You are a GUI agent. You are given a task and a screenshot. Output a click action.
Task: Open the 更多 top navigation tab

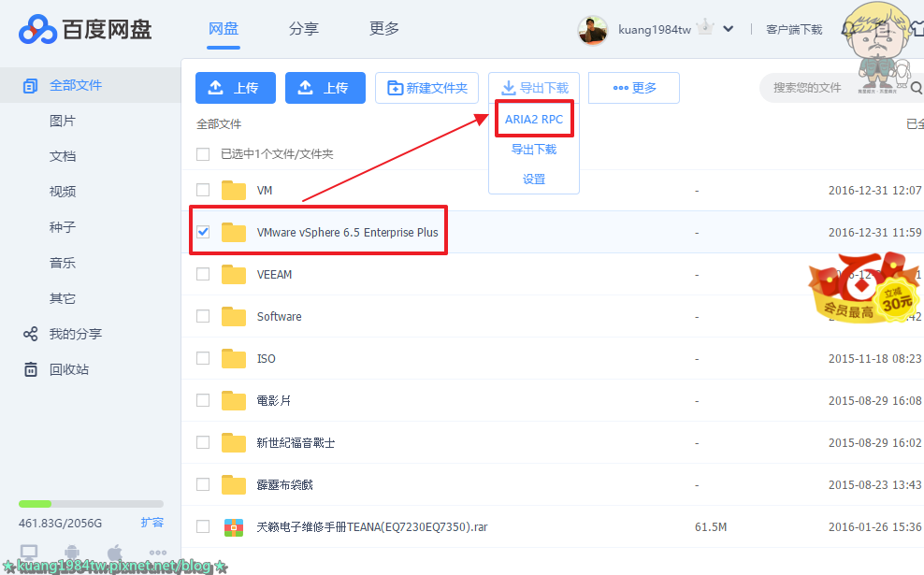pos(384,28)
